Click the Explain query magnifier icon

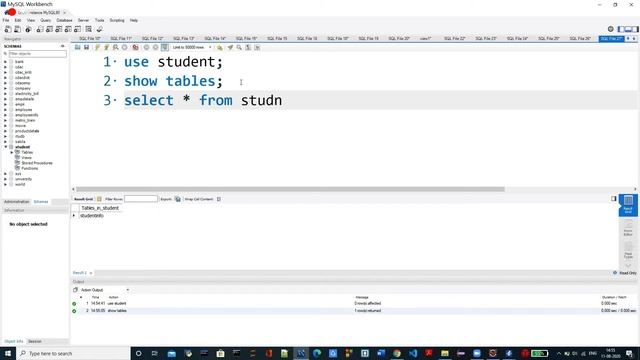tap(116, 47)
